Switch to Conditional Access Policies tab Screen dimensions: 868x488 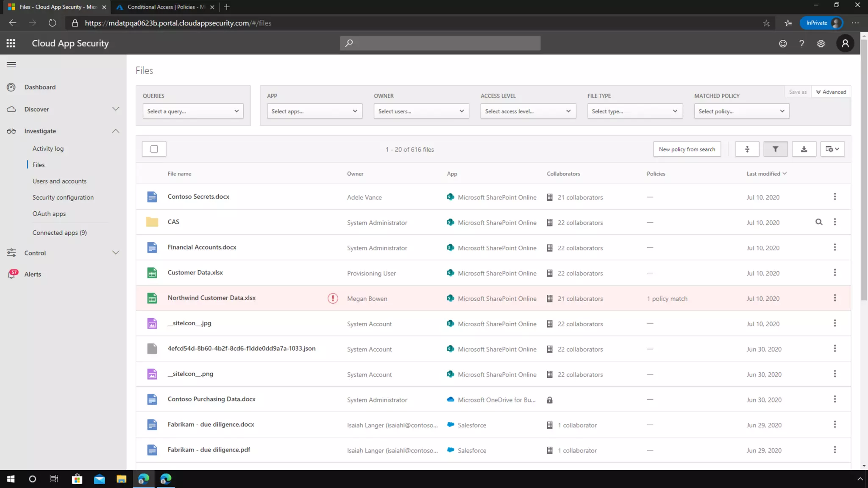click(165, 7)
